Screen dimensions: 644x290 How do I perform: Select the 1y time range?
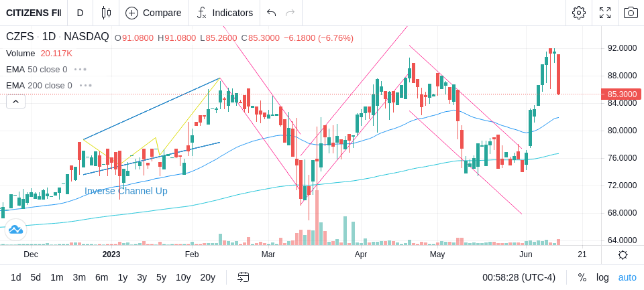tap(122, 277)
